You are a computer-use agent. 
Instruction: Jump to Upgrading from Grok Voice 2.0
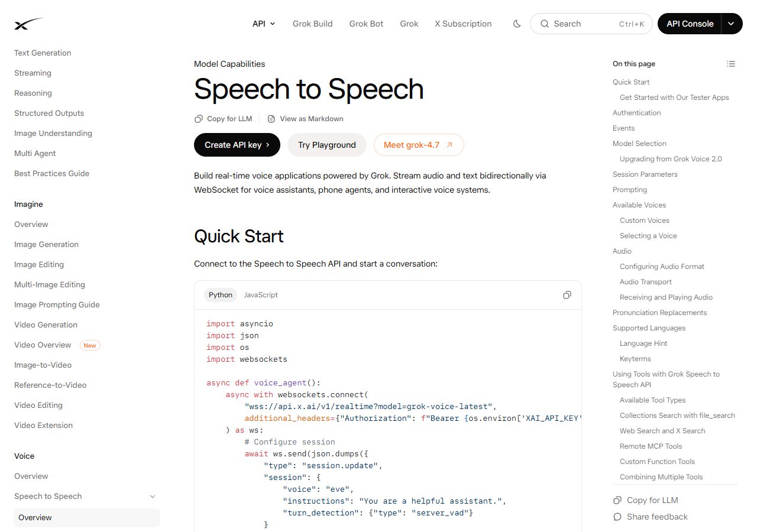coord(671,159)
